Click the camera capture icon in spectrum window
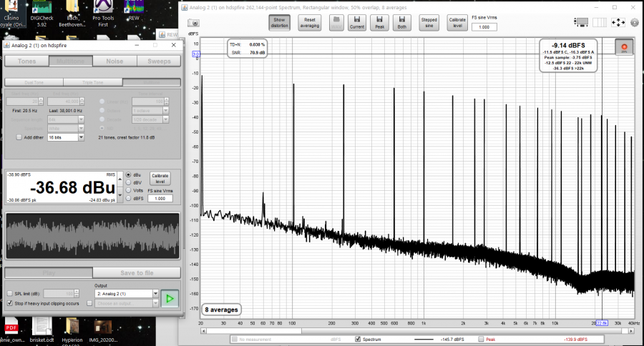The width and height of the screenshot is (644, 346). click(x=193, y=24)
